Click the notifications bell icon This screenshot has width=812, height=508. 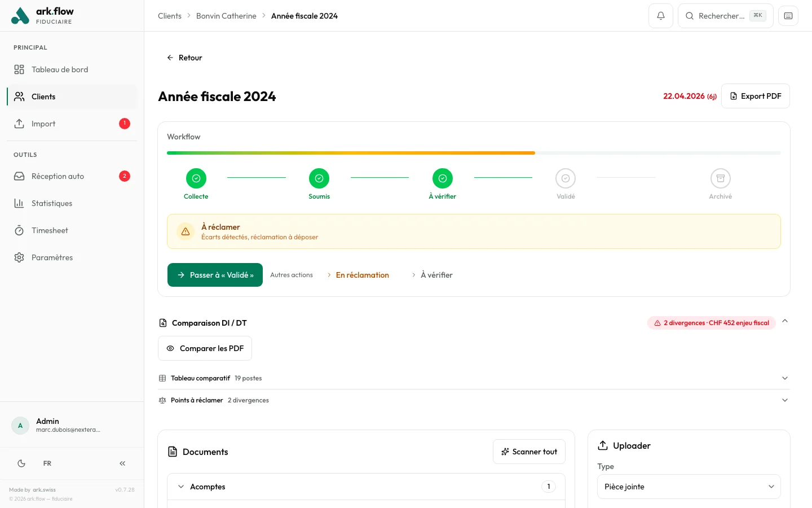click(x=660, y=16)
